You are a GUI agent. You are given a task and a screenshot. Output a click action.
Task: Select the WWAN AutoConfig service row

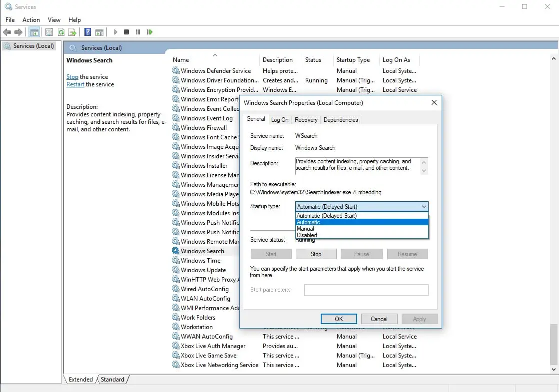pyautogui.click(x=295, y=337)
